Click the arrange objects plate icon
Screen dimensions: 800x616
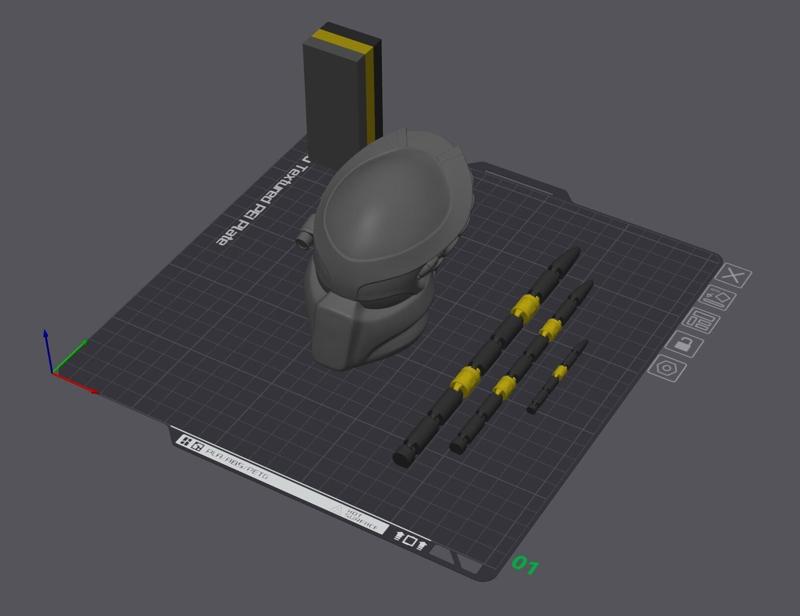pyautogui.click(x=701, y=322)
